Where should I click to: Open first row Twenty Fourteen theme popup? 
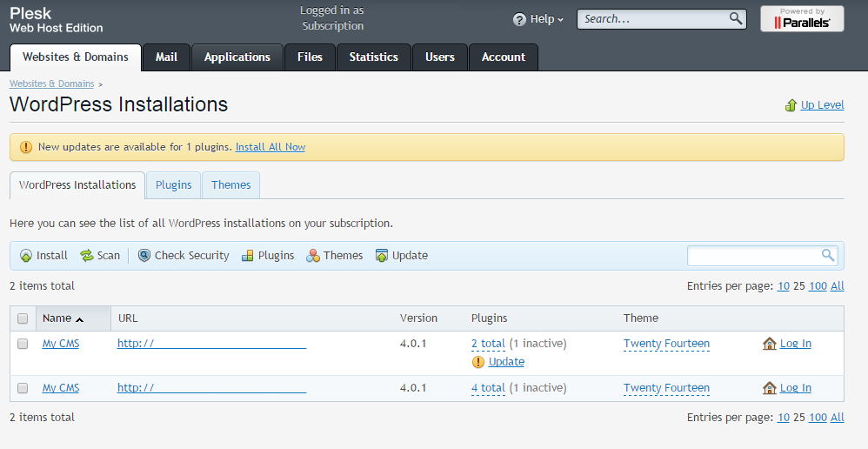point(666,344)
